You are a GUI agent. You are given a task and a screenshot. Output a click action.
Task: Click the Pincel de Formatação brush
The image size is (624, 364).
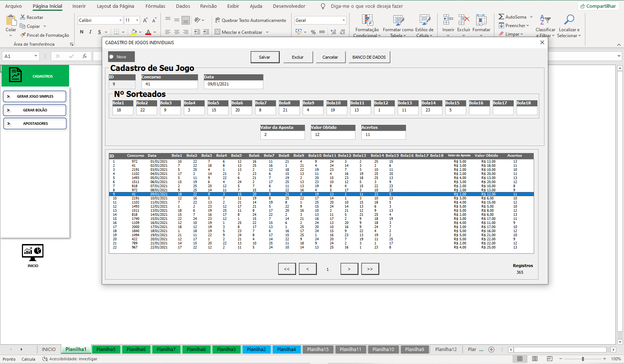click(x=23, y=35)
